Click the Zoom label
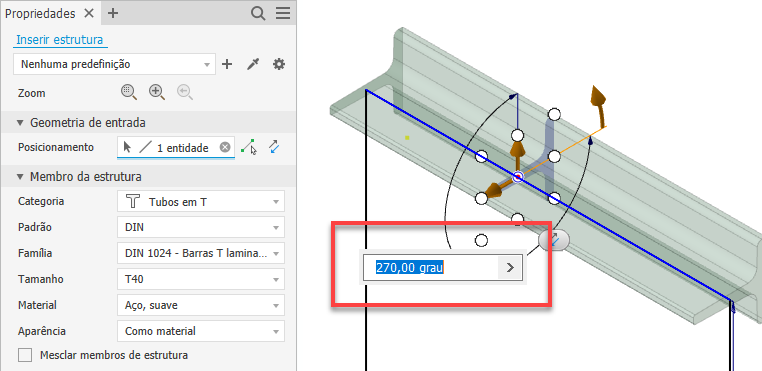This screenshot has height=371, width=762. click(32, 93)
